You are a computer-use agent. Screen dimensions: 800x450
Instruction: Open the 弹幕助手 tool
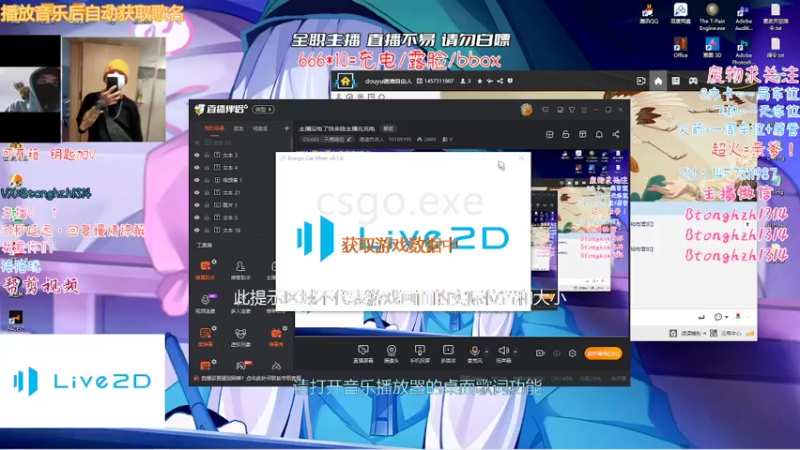(206, 270)
